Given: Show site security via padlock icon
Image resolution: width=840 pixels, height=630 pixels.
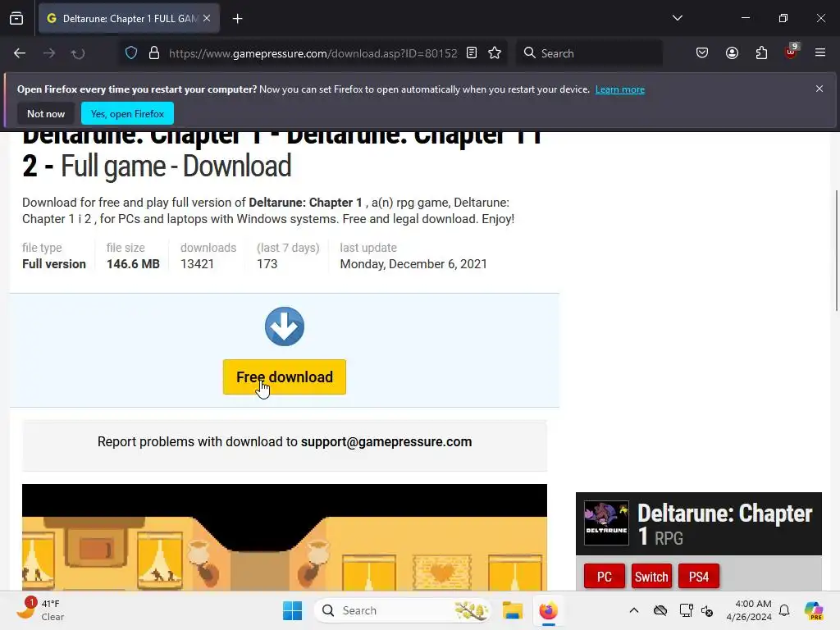Looking at the screenshot, I should click(x=154, y=53).
